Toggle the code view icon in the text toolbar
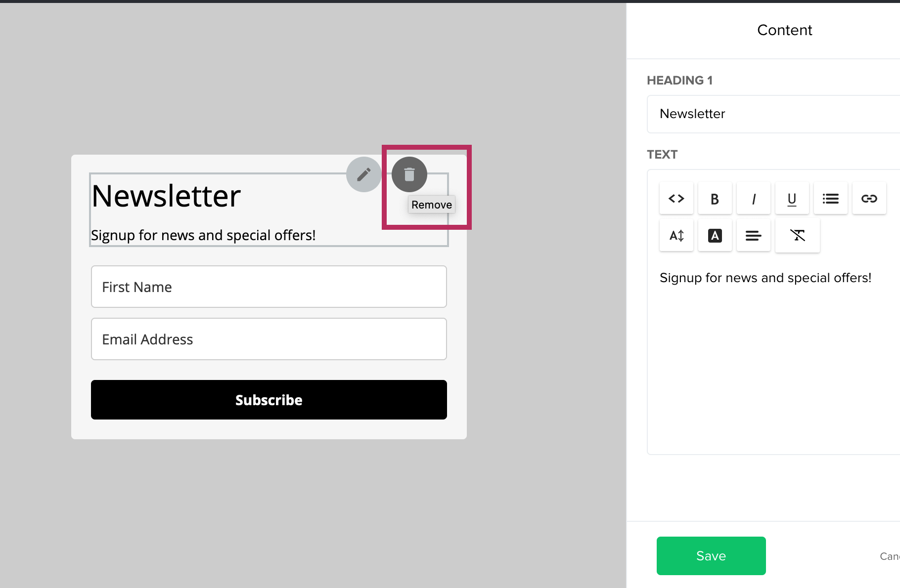 [676, 199]
